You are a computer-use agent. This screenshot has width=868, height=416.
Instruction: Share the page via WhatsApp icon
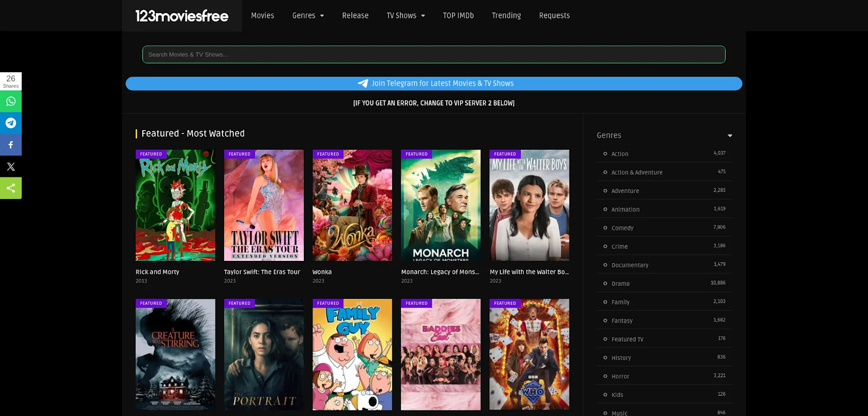[x=11, y=101]
